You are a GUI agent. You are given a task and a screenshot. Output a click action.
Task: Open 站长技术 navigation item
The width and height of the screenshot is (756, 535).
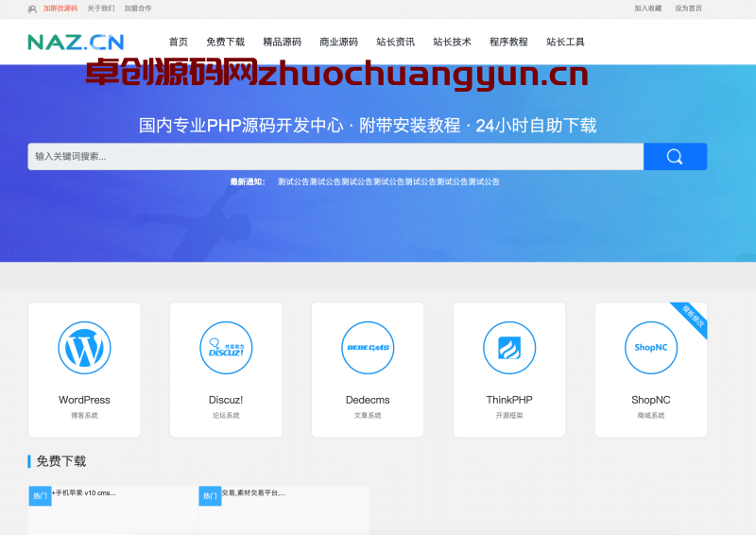453,42
